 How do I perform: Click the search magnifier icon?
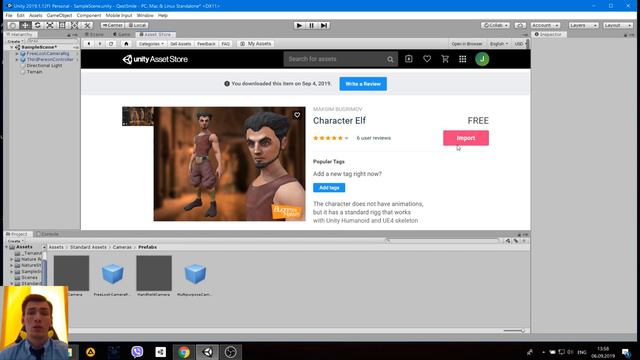[x=390, y=59]
